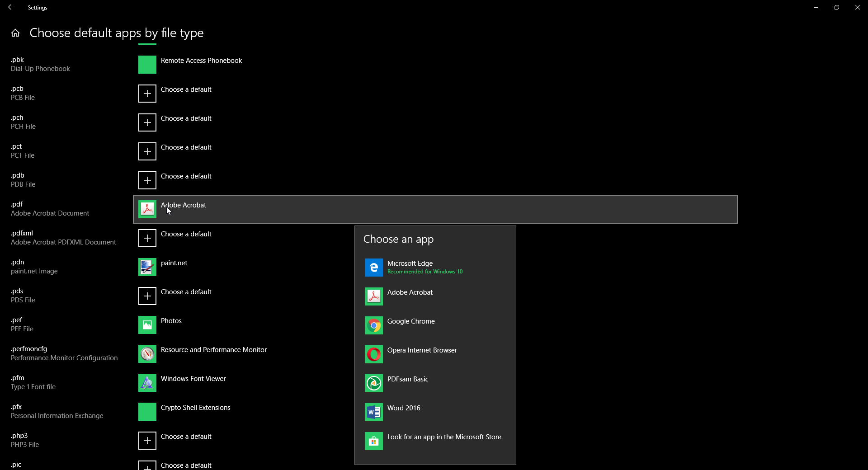
Task: Click the Windows Font Viewer icon
Action: click(x=147, y=383)
